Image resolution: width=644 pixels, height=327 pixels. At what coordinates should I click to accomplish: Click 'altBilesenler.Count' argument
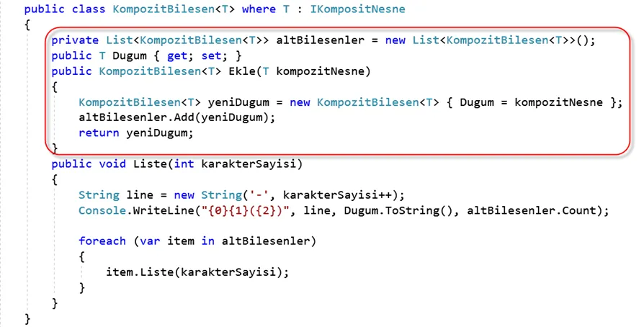click(532, 210)
